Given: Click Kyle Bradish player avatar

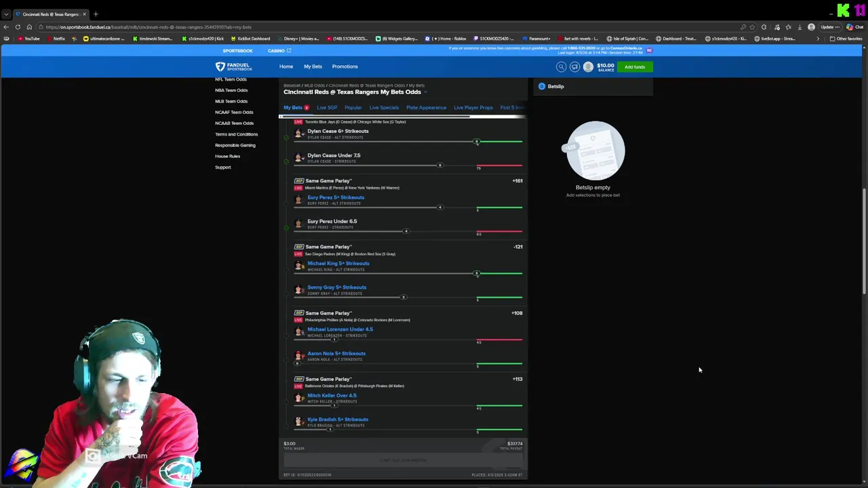Looking at the screenshot, I should pyautogui.click(x=298, y=422).
